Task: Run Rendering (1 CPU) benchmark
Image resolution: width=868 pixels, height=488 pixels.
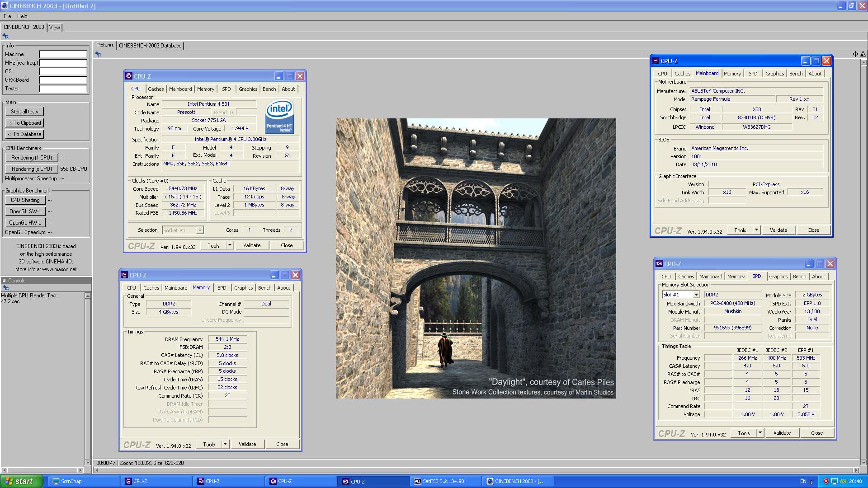Action: (x=32, y=158)
